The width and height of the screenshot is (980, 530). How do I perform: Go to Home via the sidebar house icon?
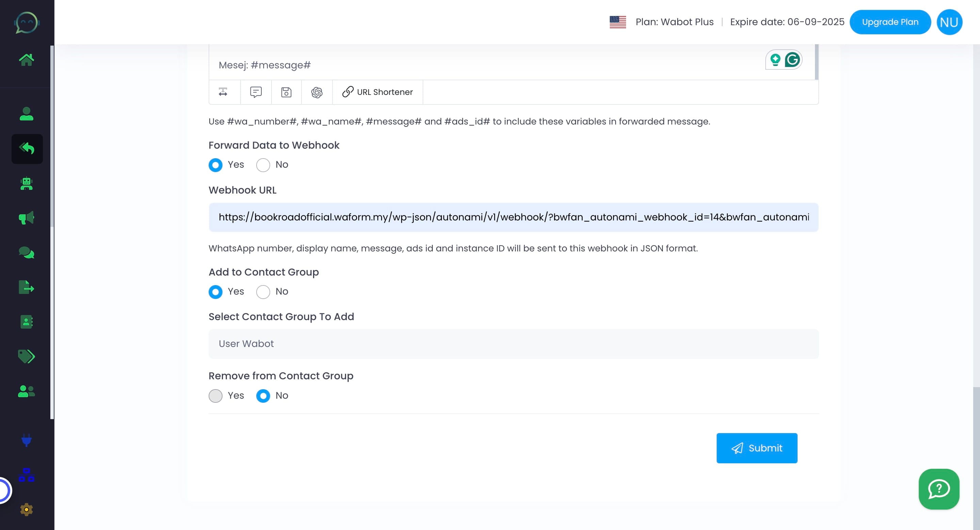click(x=27, y=59)
